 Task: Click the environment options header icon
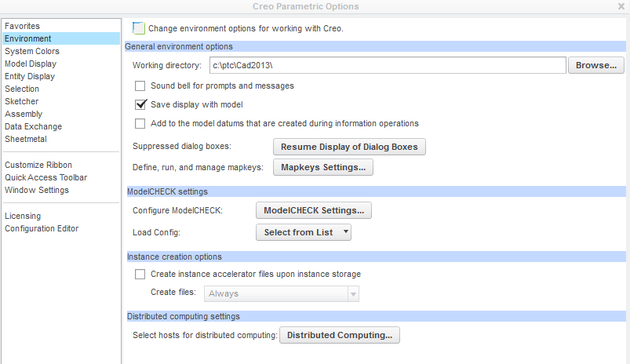[x=139, y=28]
